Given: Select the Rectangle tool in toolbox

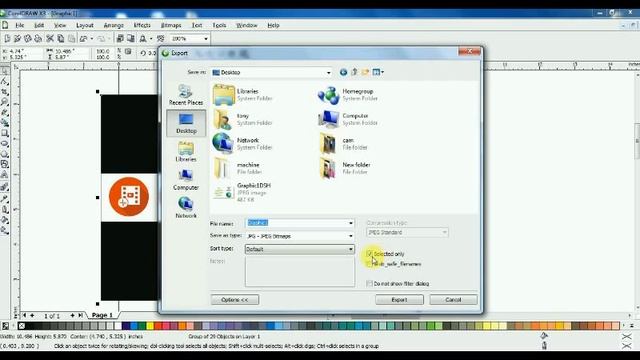Looking at the screenshot, I should pyautogui.click(x=4, y=133).
